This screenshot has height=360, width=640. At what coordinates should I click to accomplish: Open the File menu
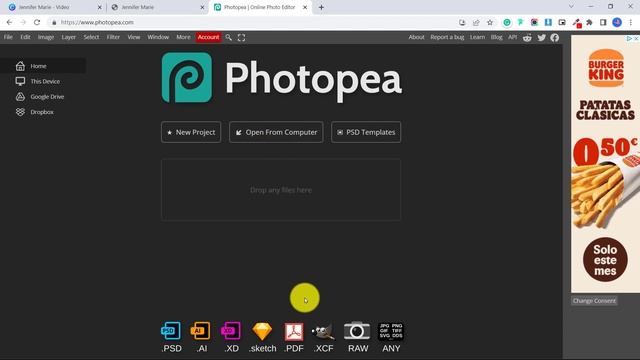(x=8, y=37)
